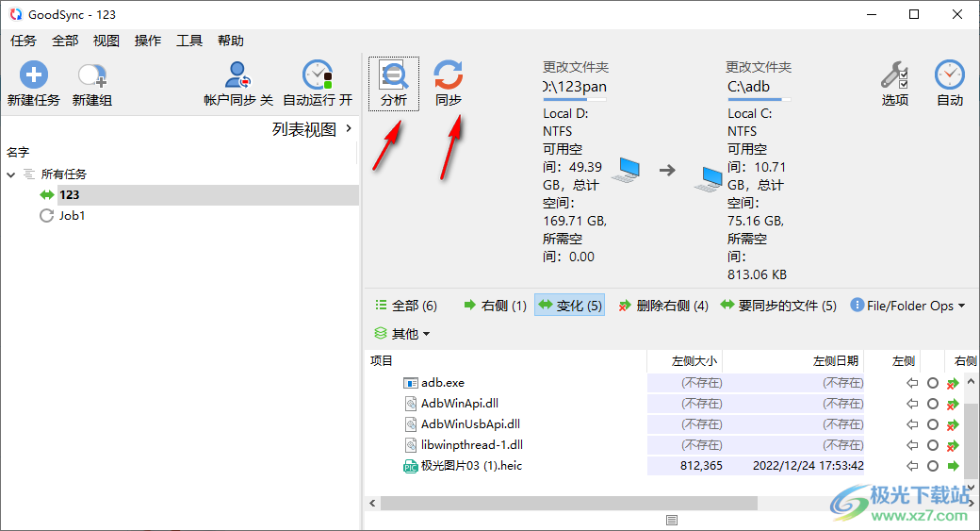Set libwinpthread-1.dll direction to left arrow
This screenshot has height=531, width=980.
point(912,445)
